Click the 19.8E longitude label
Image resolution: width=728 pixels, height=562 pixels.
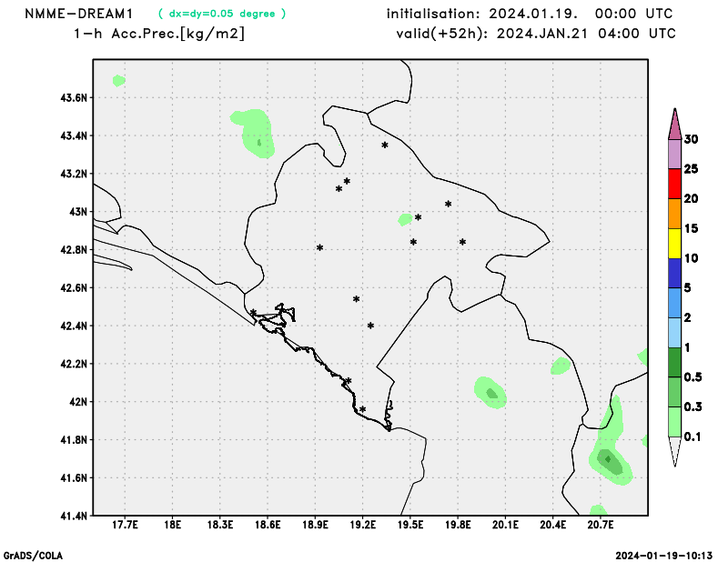pyautogui.click(x=458, y=525)
